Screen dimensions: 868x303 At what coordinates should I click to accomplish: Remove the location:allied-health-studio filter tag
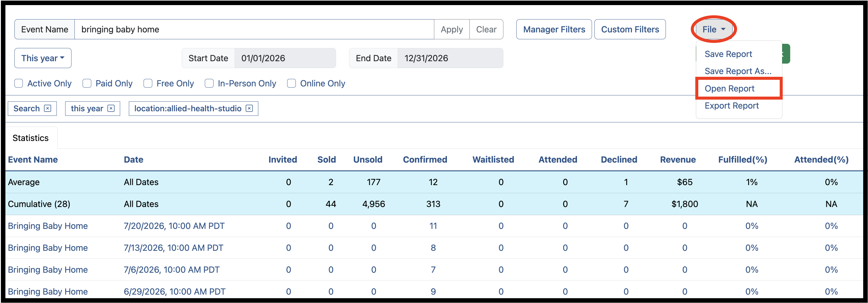pos(249,108)
